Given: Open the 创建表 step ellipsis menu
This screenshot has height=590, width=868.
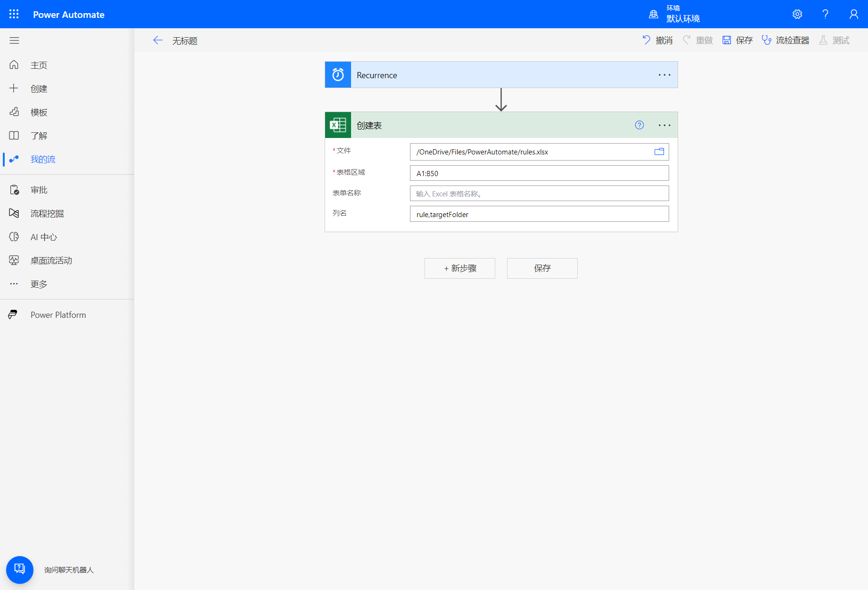Looking at the screenshot, I should point(664,125).
